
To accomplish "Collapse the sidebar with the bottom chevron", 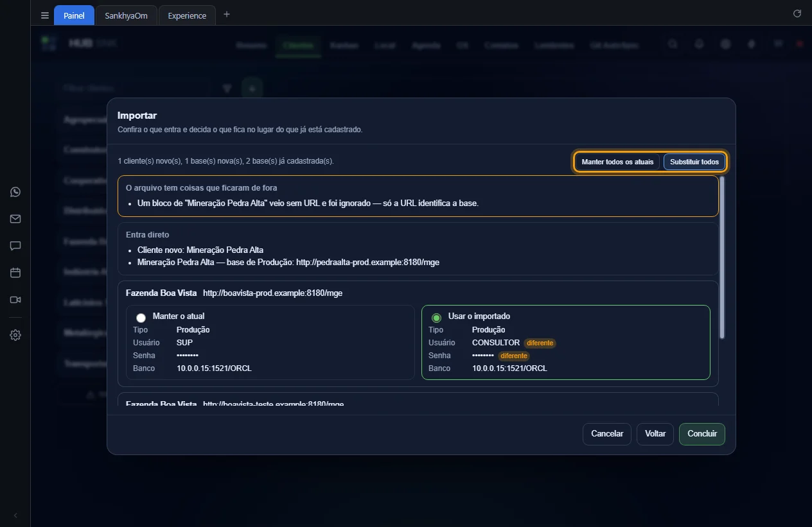I will point(15,515).
